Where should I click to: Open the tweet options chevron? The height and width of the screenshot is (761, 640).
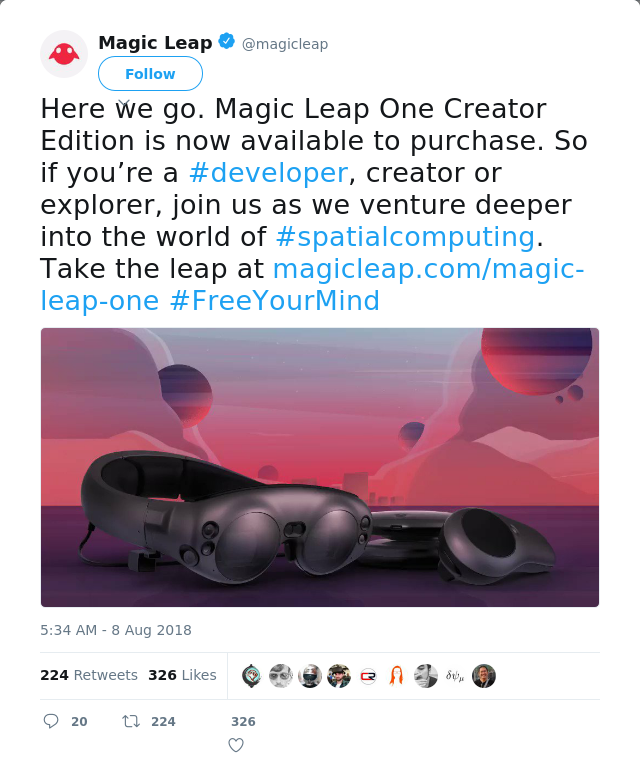tap(124, 104)
